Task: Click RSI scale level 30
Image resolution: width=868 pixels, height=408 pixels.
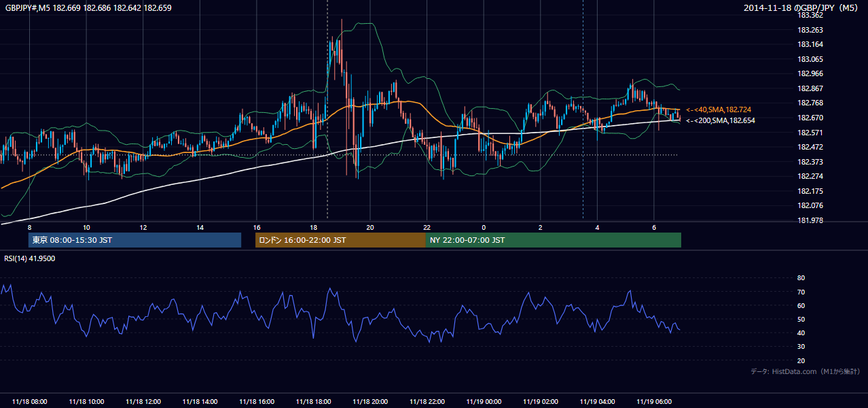Action: [x=801, y=347]
